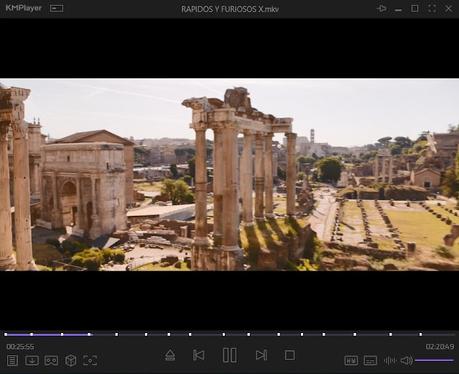Image resolution: width=459 pixels, height=374 pixels.
Task: Open a file with the eject icon
Action: (x=170, y=355)
